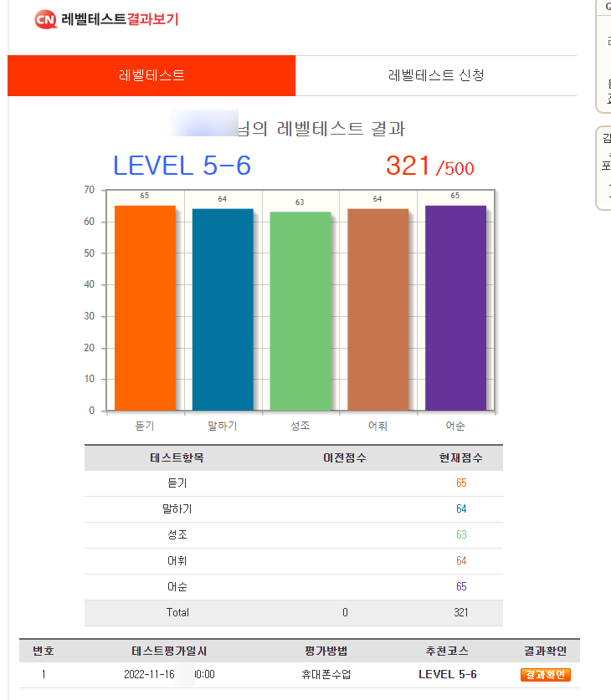This screenshot has width=611, height=700.
Task: Click 어순 in the score table
Action: [x=177, y=586]
